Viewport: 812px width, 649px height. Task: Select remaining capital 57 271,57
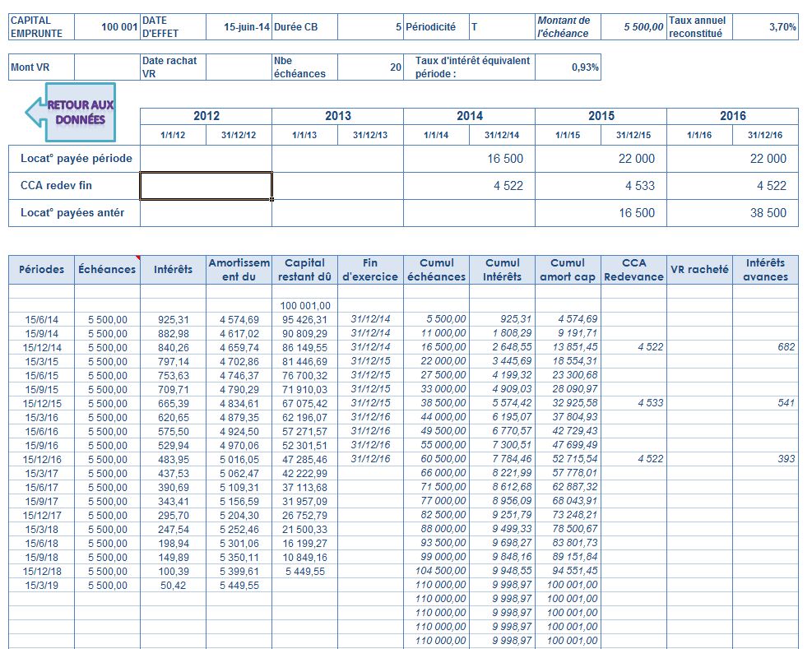pyautogui.click(x=304, y=432)
